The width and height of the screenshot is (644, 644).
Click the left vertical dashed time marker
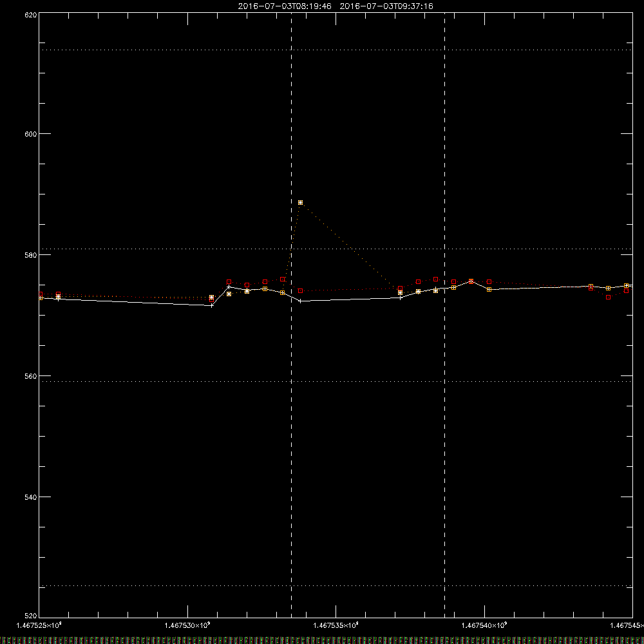[291, 315]
